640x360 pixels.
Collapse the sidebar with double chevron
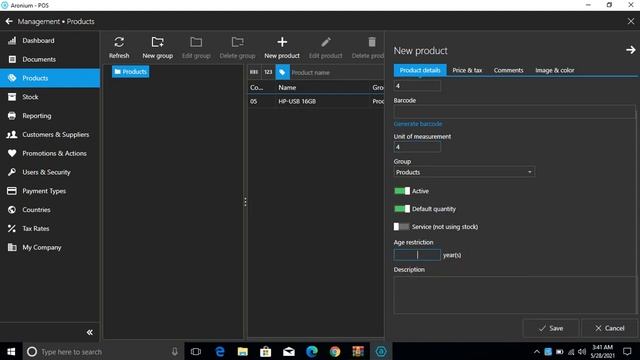[x=90, y=332]
